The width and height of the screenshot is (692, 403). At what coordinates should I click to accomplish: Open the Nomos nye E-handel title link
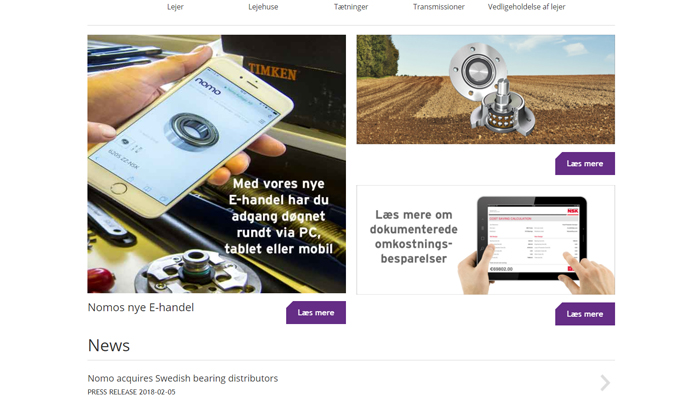[141, 307]
